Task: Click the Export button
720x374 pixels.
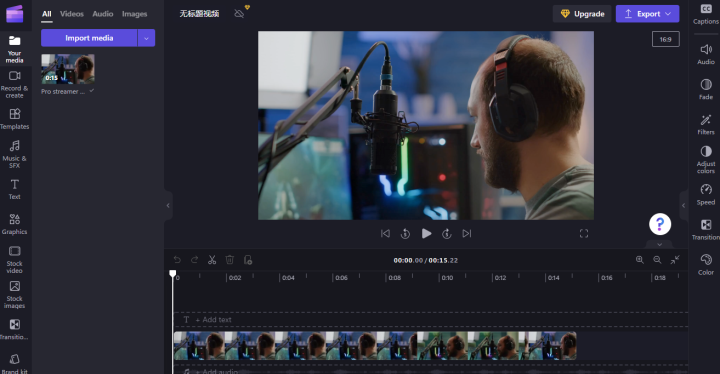Action: coord(647,14)
